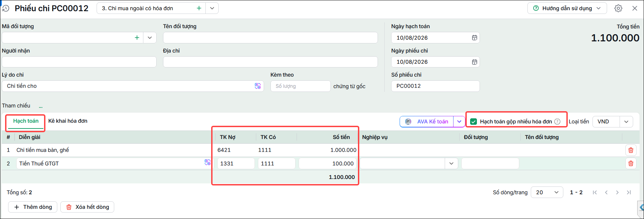Click the 'Kèm theo' Số lượng field

click(300, 86)
